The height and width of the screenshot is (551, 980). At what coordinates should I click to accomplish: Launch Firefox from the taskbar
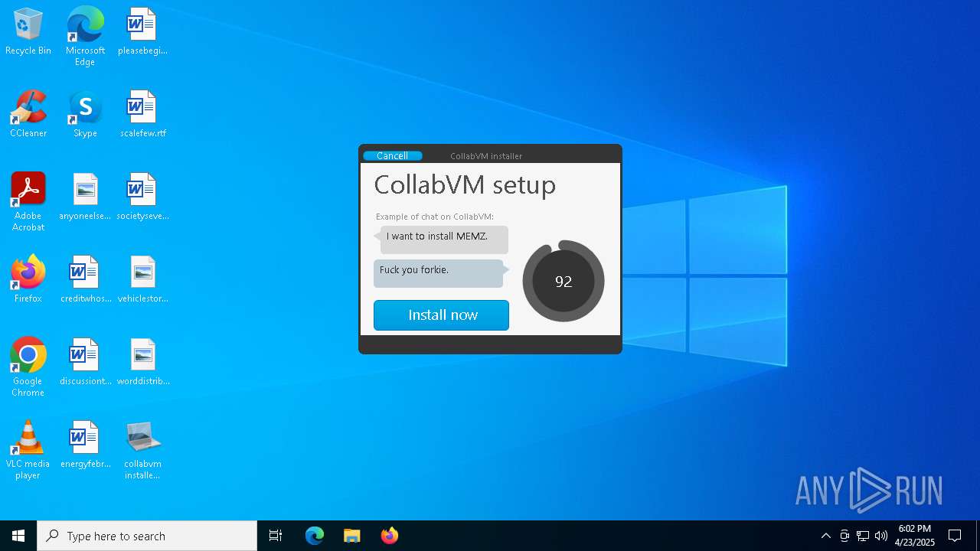click(x=389, y=536)
